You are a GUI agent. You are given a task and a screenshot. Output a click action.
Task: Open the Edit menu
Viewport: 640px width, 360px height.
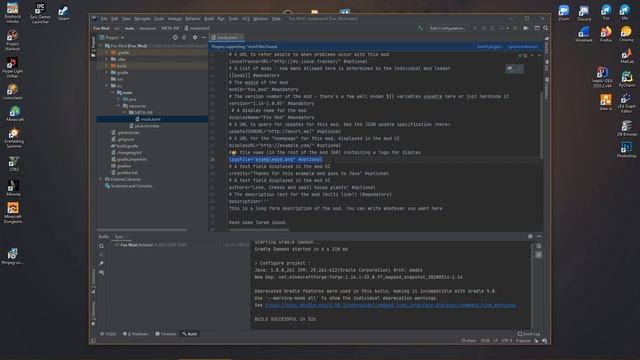point(115,19)
